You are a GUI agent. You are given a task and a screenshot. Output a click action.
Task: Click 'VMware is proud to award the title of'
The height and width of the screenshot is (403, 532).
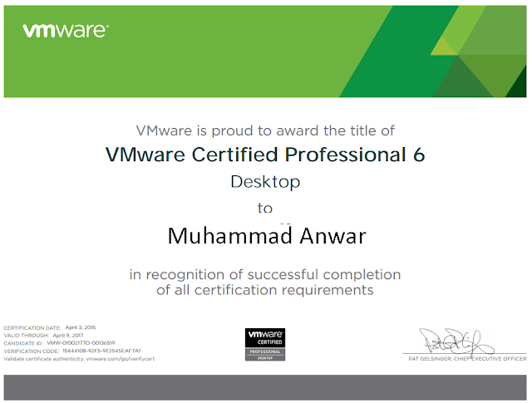265,131
